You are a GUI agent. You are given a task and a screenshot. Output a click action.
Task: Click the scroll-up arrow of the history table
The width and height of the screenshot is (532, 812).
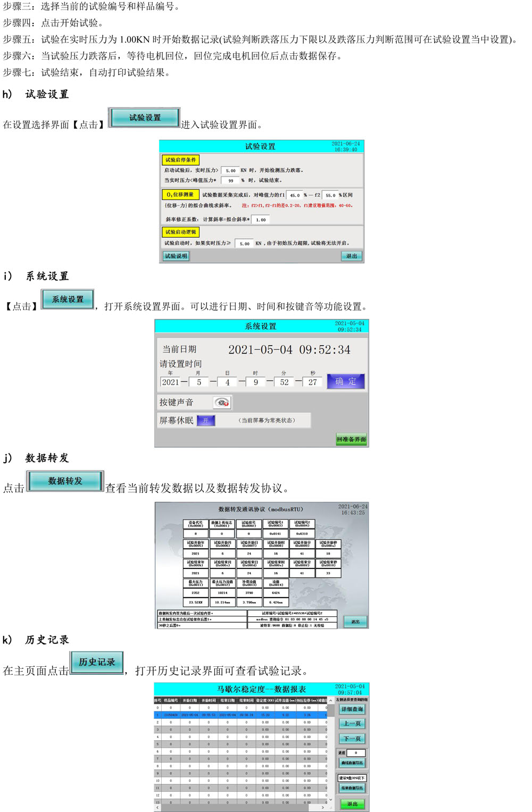(x=331, y=700)
